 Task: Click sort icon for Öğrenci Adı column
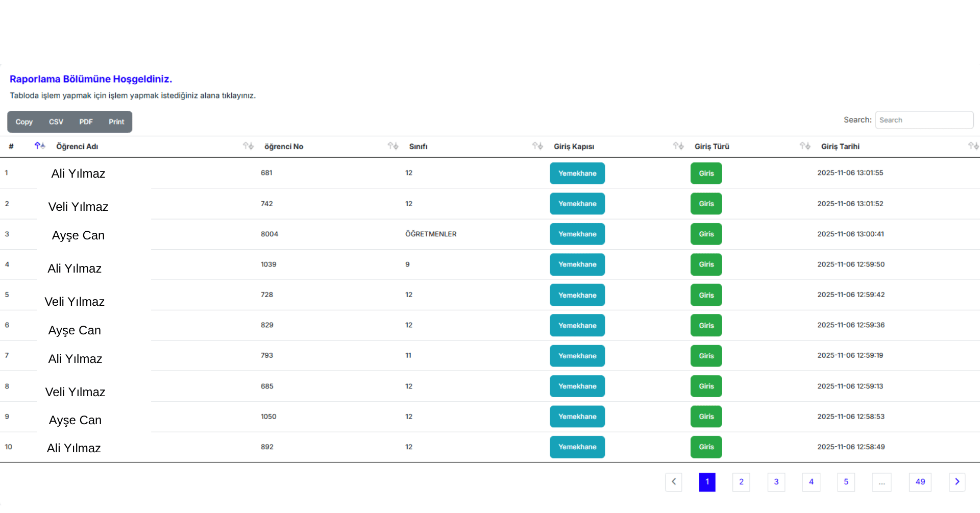pos(248,146)
